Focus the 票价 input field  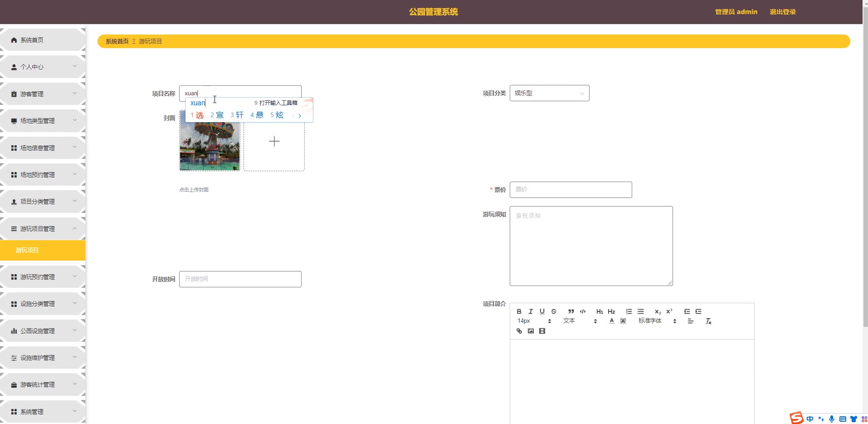point(571,190)
